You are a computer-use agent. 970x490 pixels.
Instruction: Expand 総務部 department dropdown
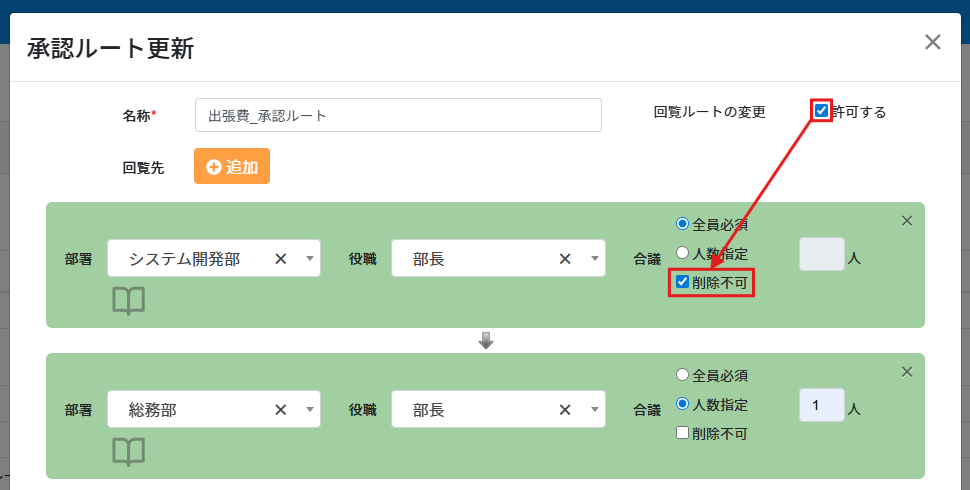tap(309, 410)
